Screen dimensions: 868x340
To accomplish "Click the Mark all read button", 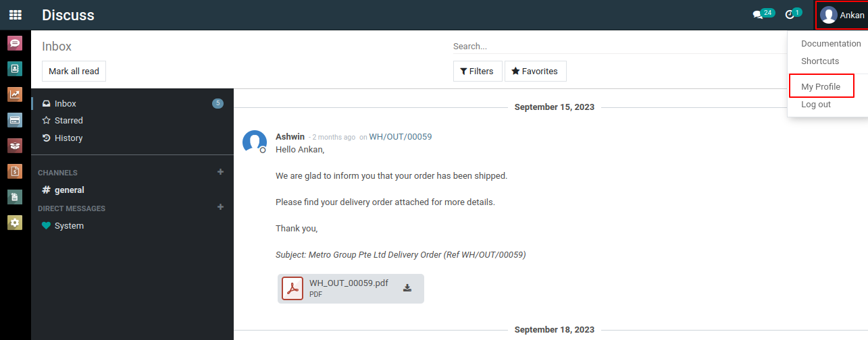I will 74,71.
